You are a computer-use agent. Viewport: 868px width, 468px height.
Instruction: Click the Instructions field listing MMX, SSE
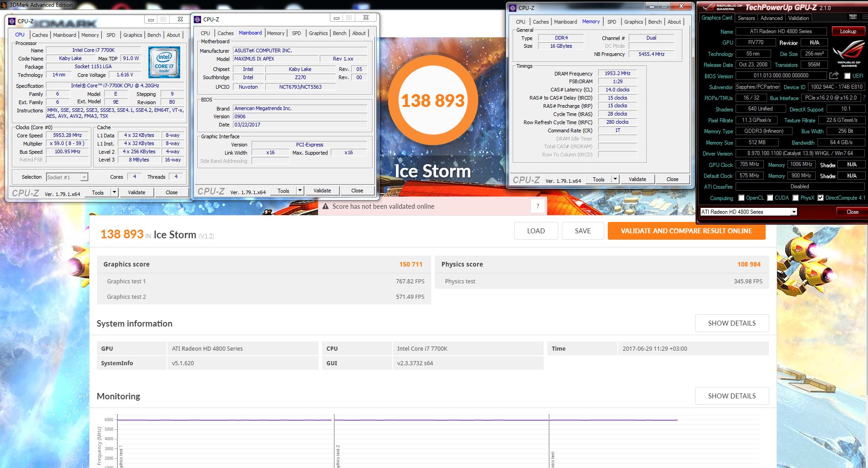(x=116, y=113)
